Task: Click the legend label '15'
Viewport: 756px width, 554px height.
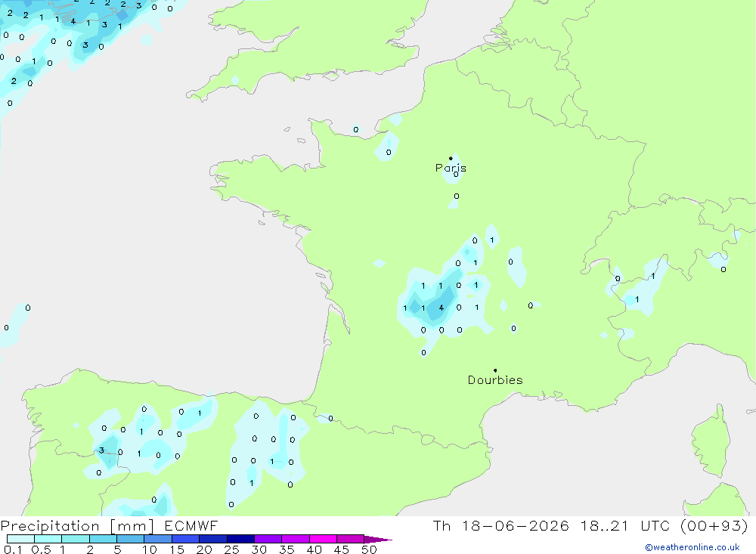Action: (177, 549)
